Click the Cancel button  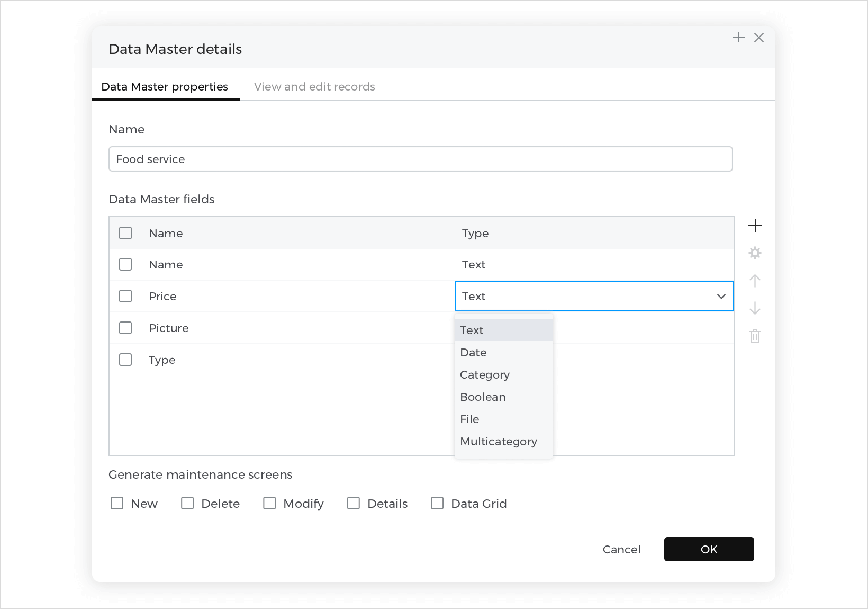(x=621, y=549)
